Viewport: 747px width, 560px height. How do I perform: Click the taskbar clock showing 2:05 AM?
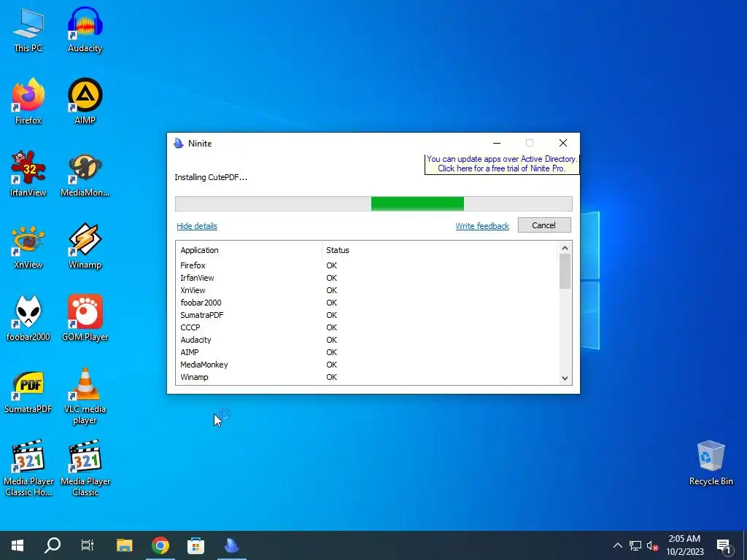click(684, 545)
